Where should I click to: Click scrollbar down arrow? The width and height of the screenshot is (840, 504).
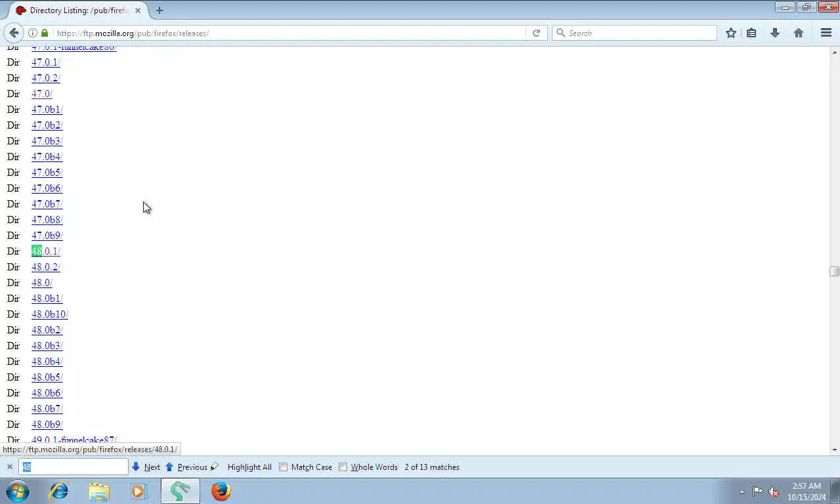pyautogui.click(x=834, y=450)
